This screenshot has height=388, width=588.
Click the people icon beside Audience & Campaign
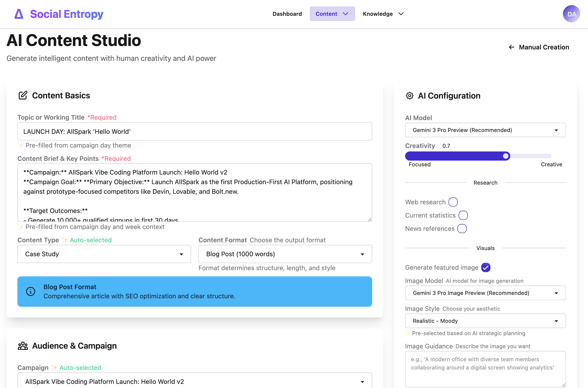(x=23, y=345)
